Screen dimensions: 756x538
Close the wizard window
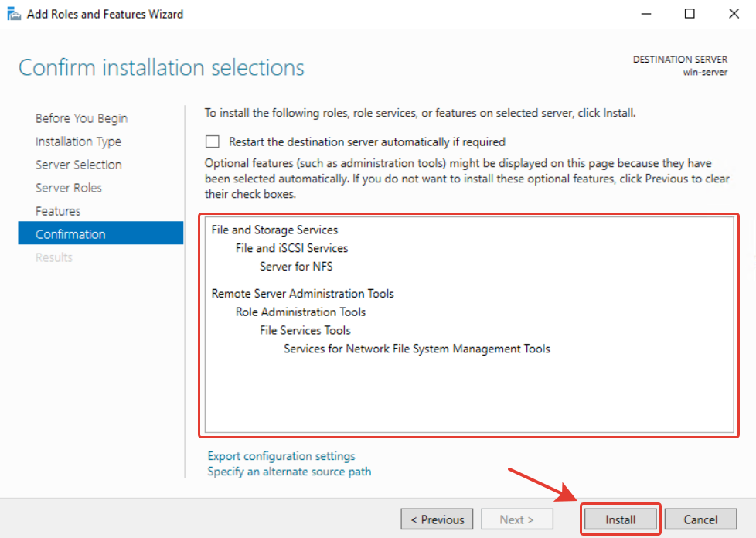[734, 13]
